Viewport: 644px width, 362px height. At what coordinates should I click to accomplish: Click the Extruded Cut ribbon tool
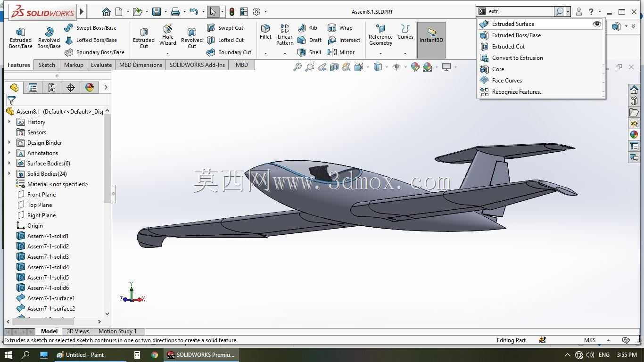144,38
